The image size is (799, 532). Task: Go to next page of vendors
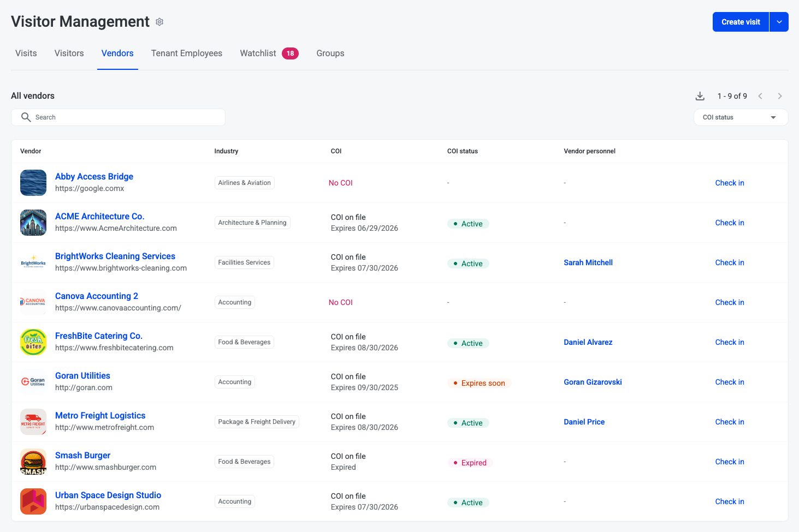[x=779, y=96]
